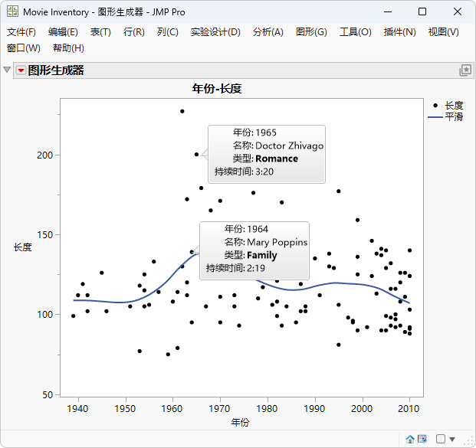Screen dimensions: 476x448
Task: Open the 帮助(H) menu
Action: [68, 48]
